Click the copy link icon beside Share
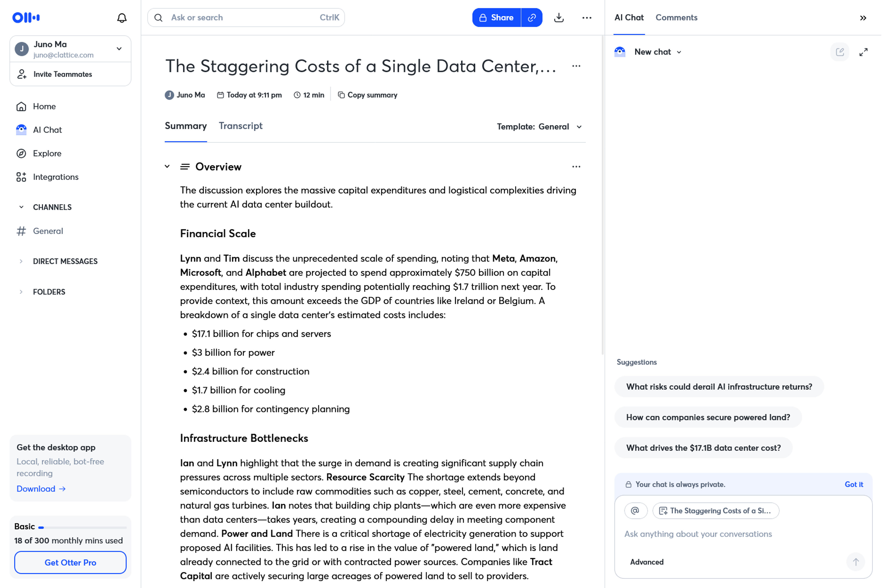 pos(532,18)
